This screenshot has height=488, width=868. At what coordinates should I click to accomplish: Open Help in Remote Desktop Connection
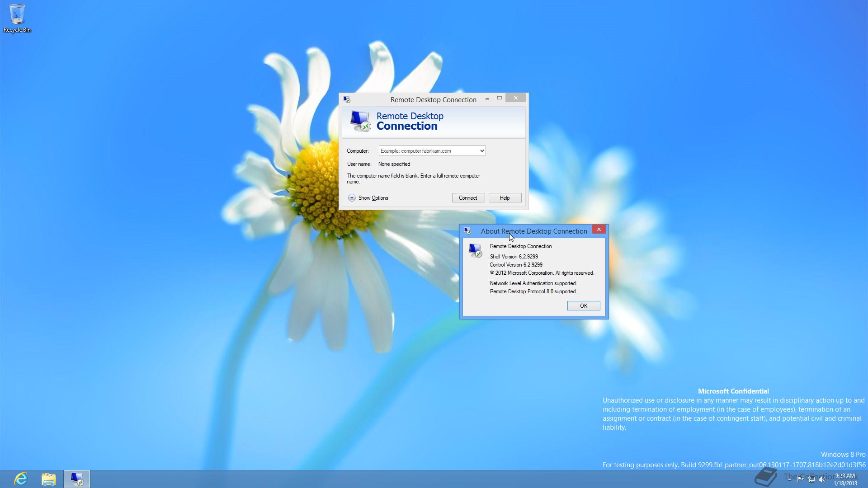[505, 198]
